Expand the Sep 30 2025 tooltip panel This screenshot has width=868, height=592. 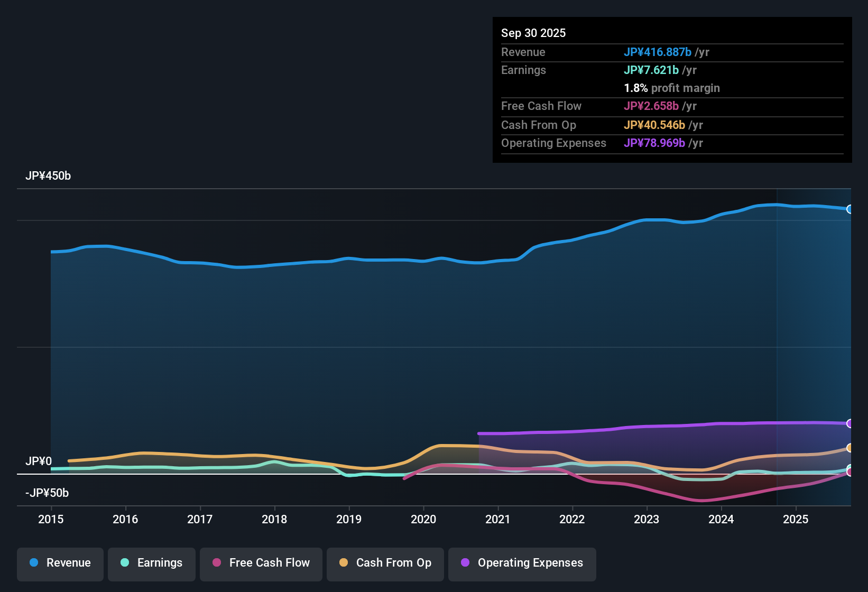tap(533, 33)
